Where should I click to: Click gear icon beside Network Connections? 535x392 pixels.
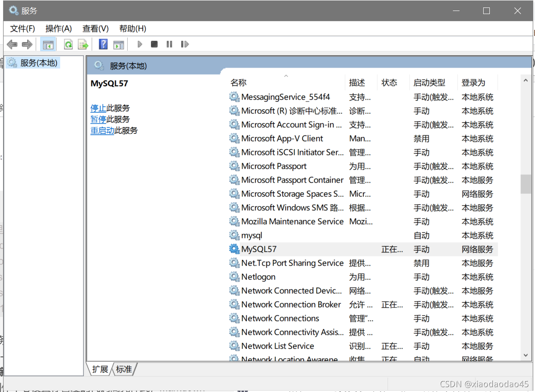click(x=235, y=318)
